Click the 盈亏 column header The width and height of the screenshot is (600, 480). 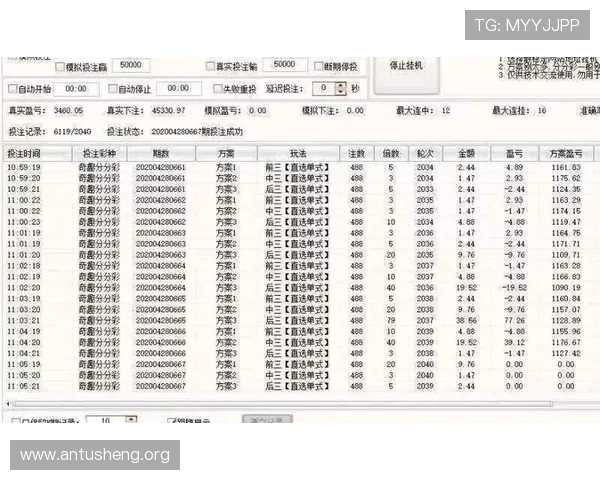pos(514,154)
